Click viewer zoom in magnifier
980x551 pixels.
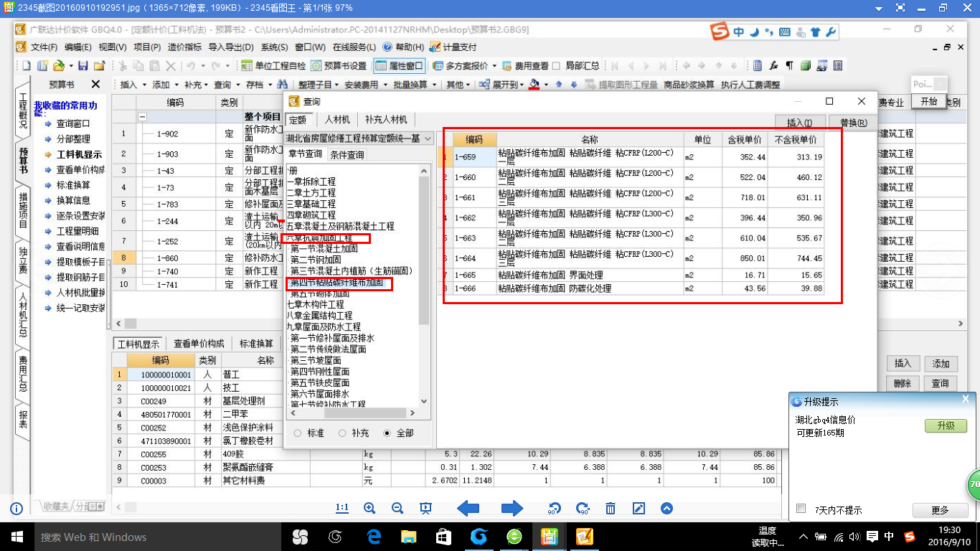[x=369, y=508]
